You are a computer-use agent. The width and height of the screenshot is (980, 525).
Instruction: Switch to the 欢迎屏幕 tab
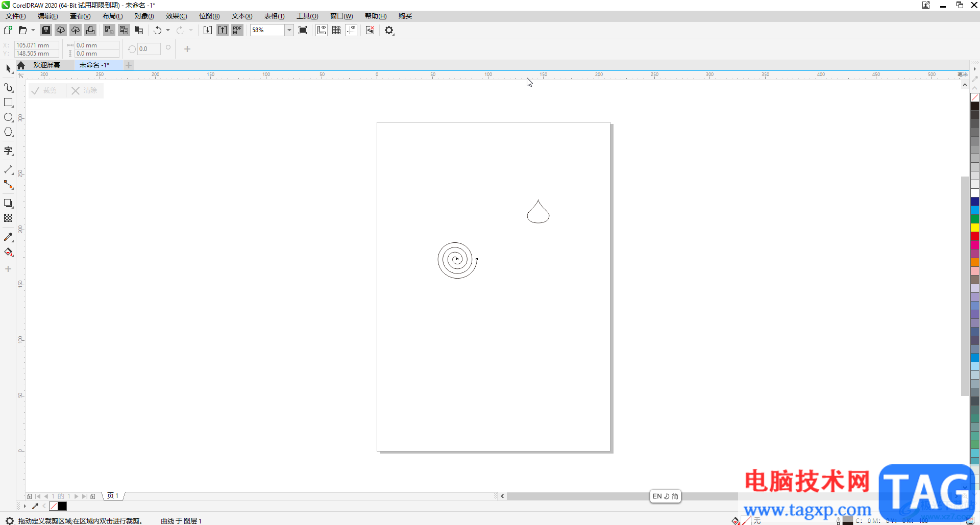click(47, 65)
